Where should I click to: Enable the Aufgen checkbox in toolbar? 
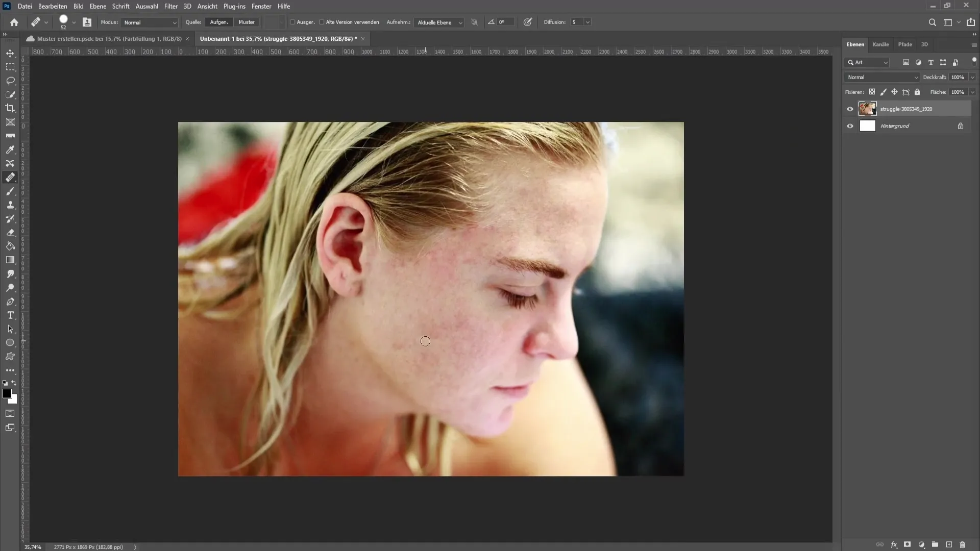click(219, 21)
